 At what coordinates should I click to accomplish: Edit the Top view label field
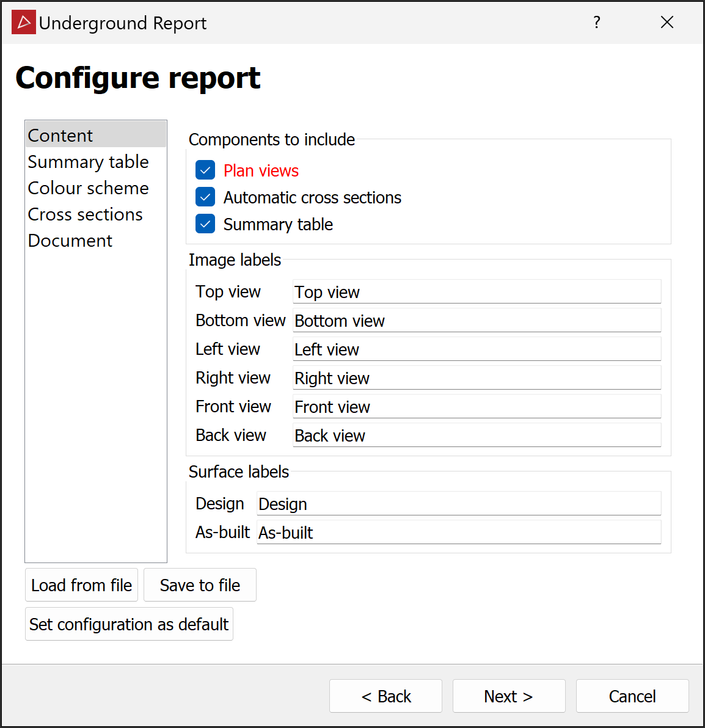click(x=477, y=292)
